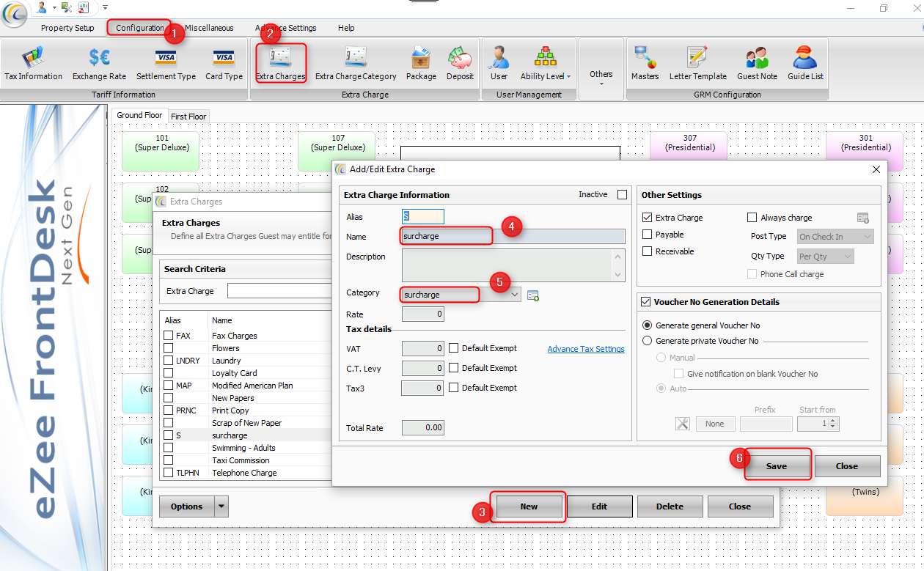
Task: Click in the Name field
Action: click(x=513, y=237)
